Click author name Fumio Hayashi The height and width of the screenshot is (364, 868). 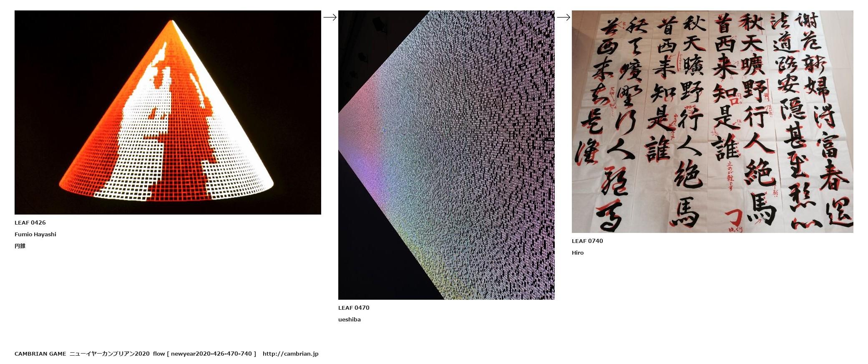point(35,234)
